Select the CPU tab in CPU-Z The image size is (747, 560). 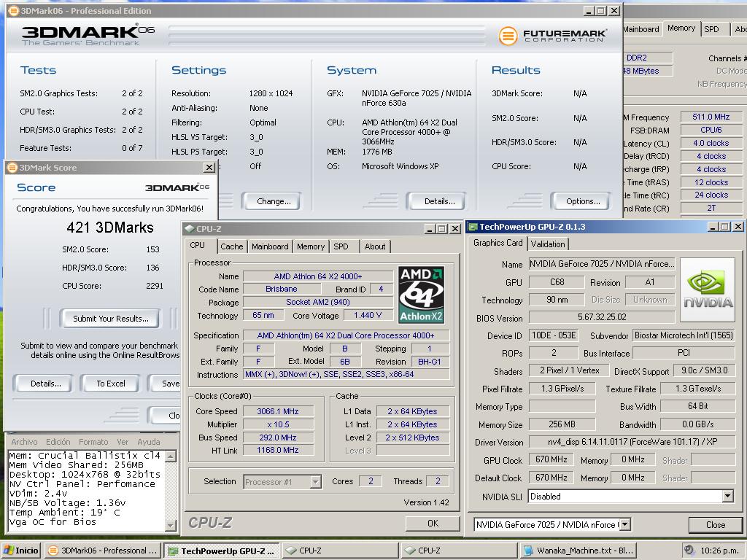pyautogui.click(x=197, y=245)
